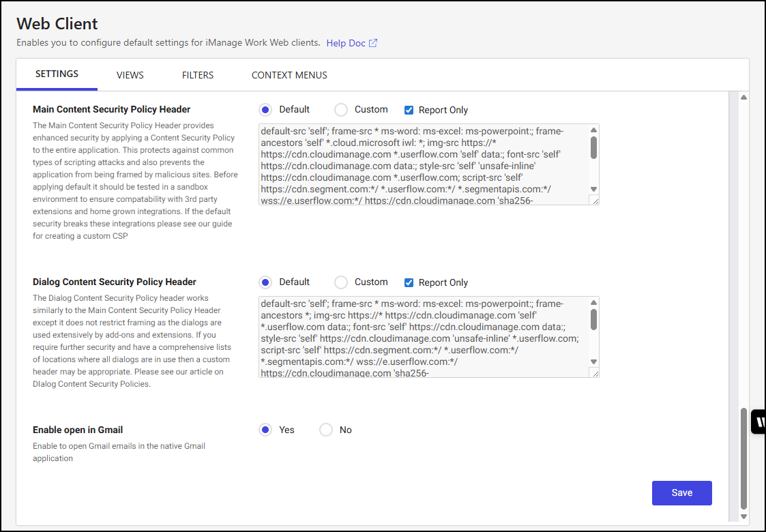Switch to the VIEWS tab
The height and width of the screenshot is (532, 766).
[x=130, y=75]
